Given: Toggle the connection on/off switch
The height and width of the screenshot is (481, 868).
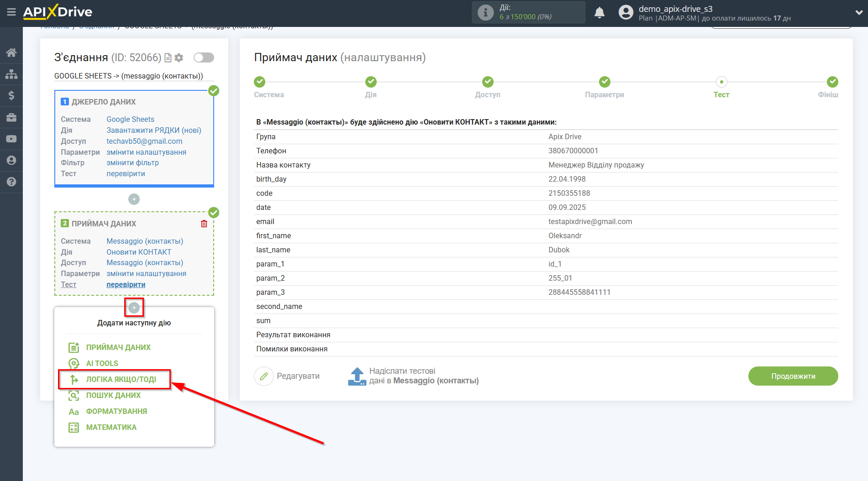Looking at the screenshot, I should click(x=204, y=58).
